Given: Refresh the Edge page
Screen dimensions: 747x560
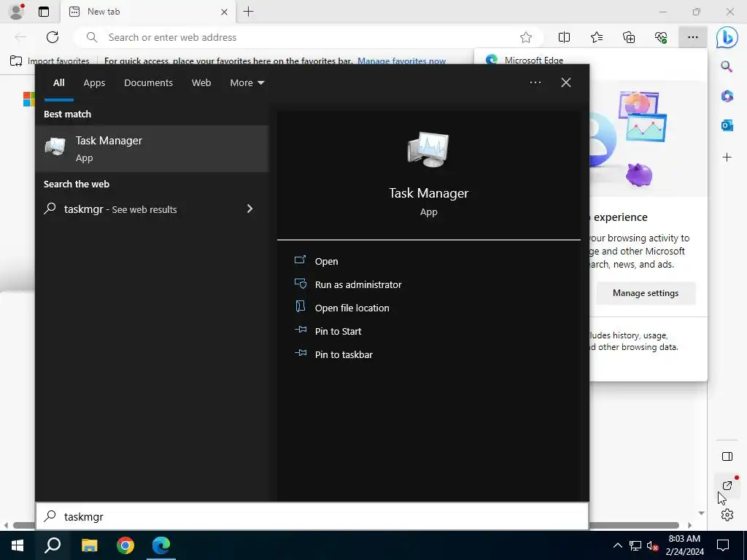Looking at the screenshot, I should (x=53, y=37).
